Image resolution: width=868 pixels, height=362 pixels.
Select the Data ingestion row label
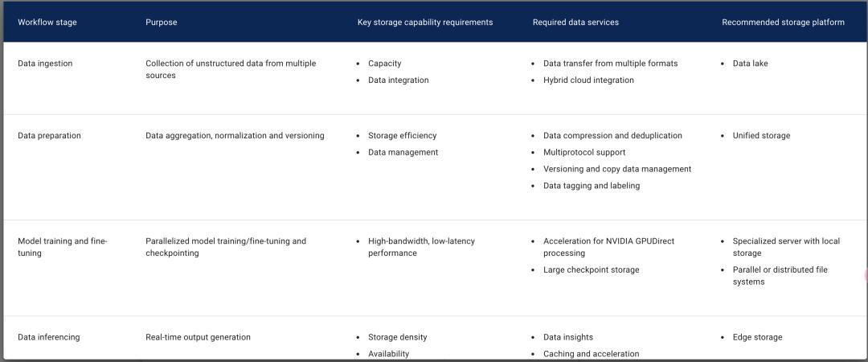click(x=45, y=64)
